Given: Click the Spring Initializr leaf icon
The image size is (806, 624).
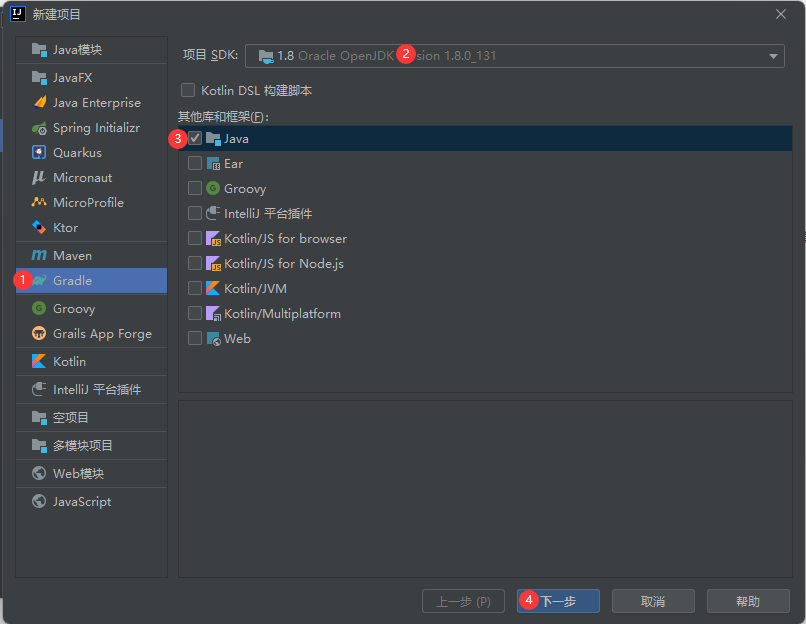Looking at the screenshot, I should click(40, 127).
